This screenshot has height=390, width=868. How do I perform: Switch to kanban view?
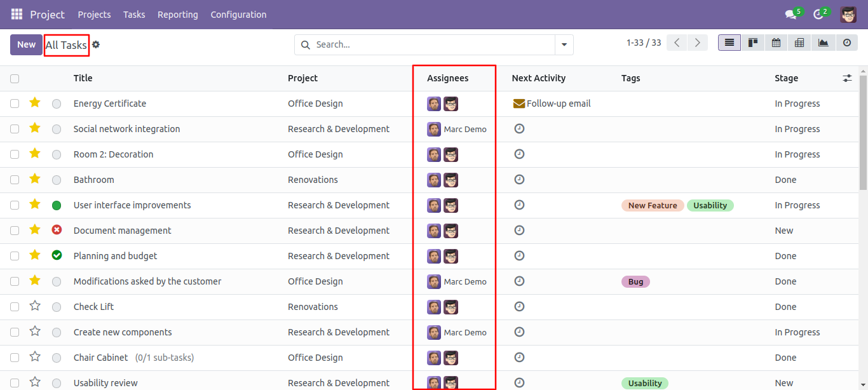pyautogui.click(x=753, y=43)
